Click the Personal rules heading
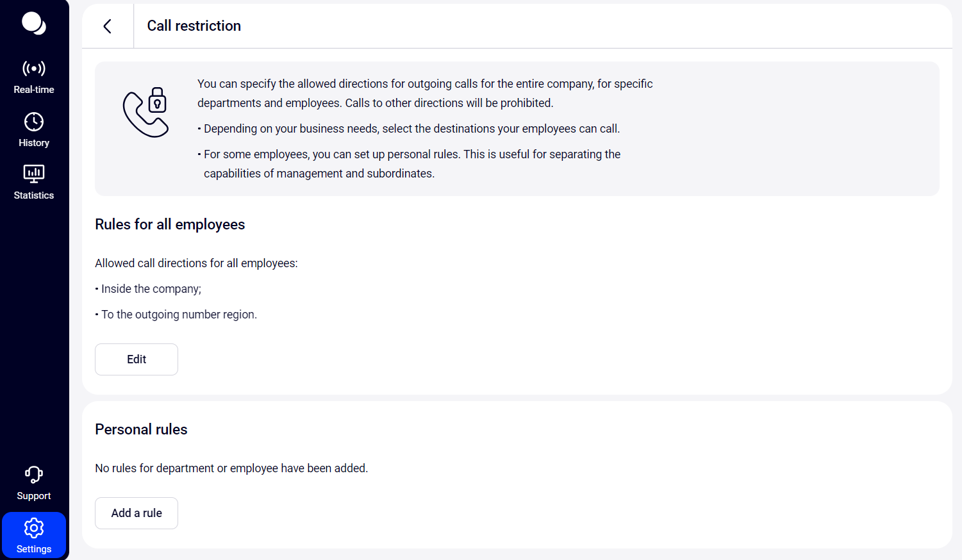Screen dimensions: 962x560 pyautogui.click(x=141, y=429)
